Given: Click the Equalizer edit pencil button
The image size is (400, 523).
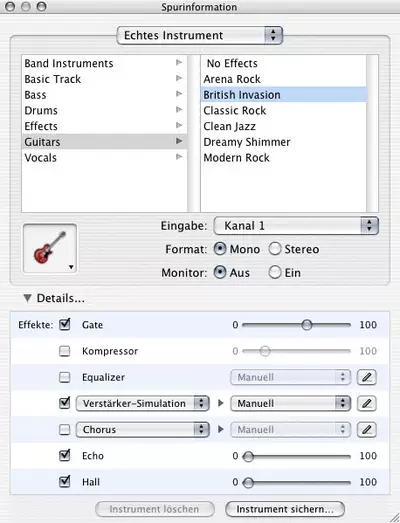Looking at the screenshot, I should click(x=367, y=377).
